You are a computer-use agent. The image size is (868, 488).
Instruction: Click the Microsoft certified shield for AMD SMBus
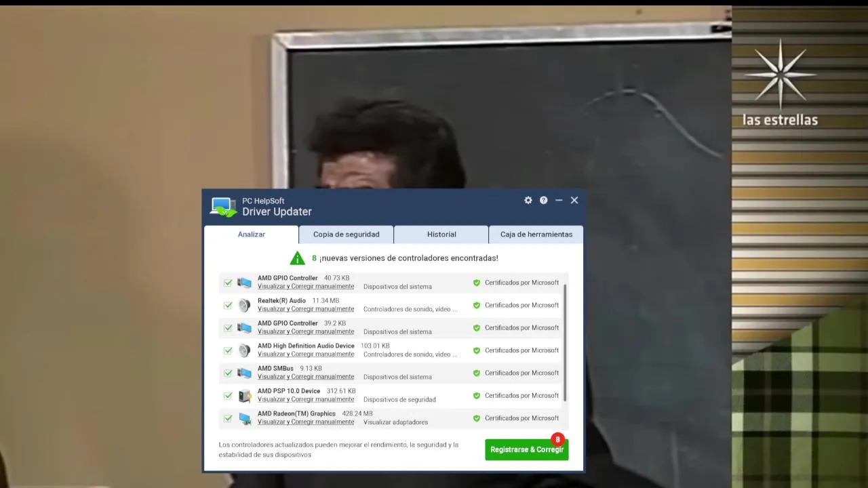click(477, 373)
